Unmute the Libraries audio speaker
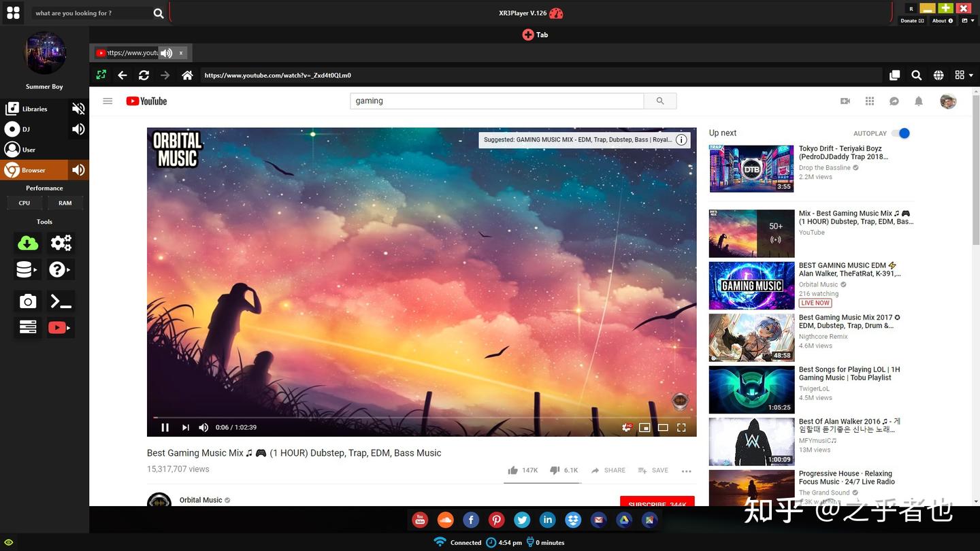Viewport: 980px width, 551px height. [79, 109]
